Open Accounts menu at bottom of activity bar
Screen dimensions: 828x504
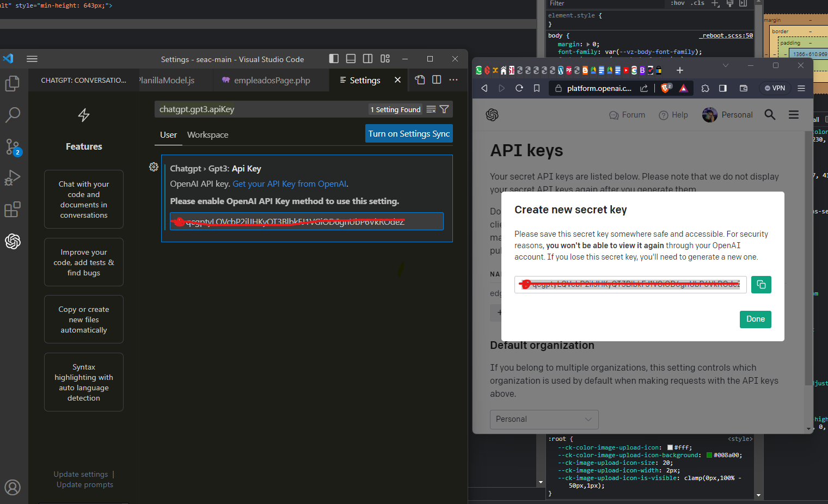tap(13, 487)
